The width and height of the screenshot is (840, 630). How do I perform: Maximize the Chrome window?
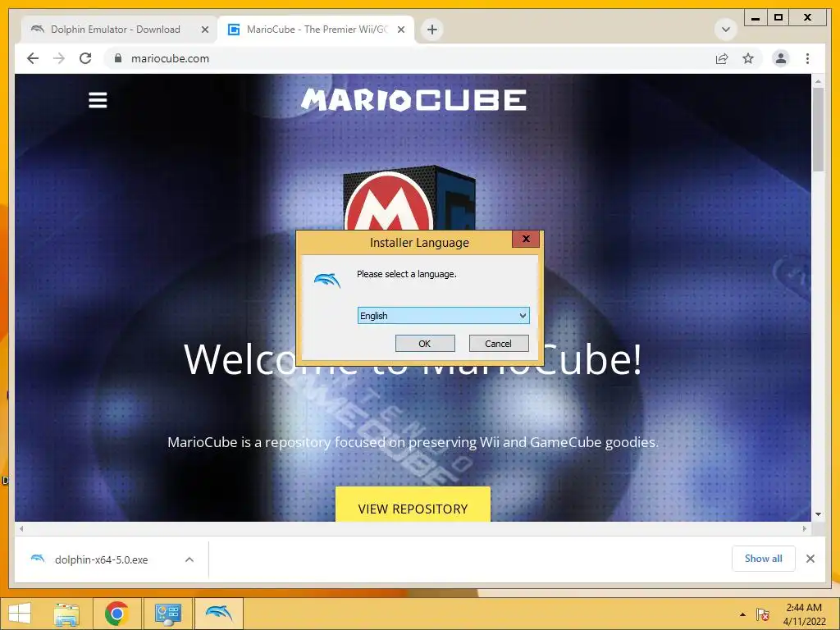tap(778, 18)
